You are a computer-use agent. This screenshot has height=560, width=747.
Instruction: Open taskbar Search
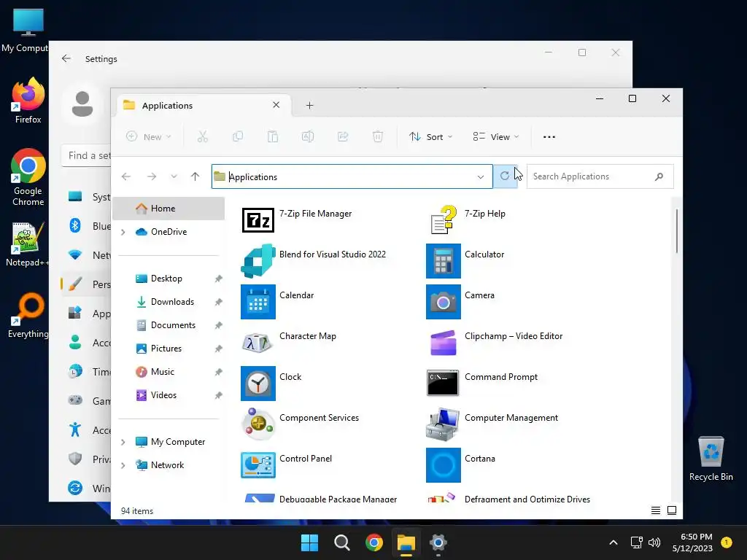click(342, 542)
